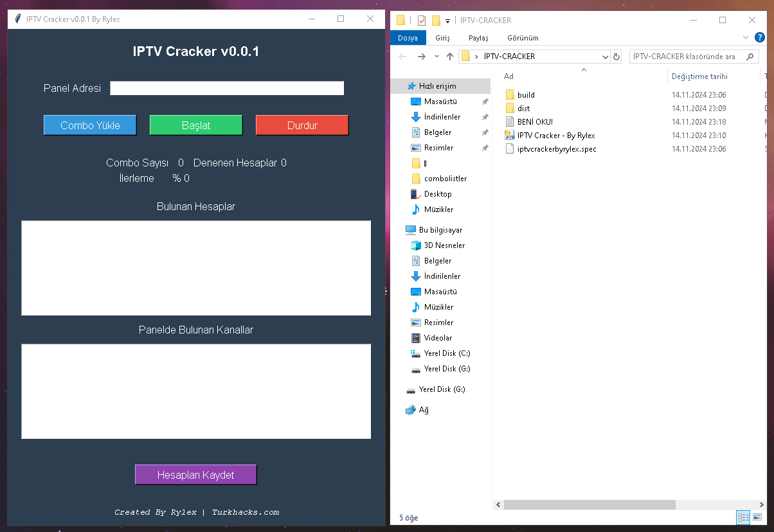Screen dimensions: 774x532
Task: Save accounts via Hesapları Kaydet button
Action: (x=196, y=475)
